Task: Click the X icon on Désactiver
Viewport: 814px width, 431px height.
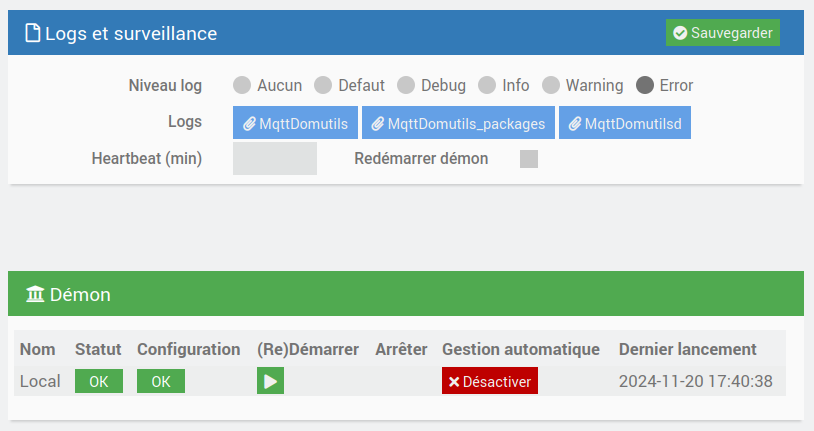Action: (x=454, y=382)
